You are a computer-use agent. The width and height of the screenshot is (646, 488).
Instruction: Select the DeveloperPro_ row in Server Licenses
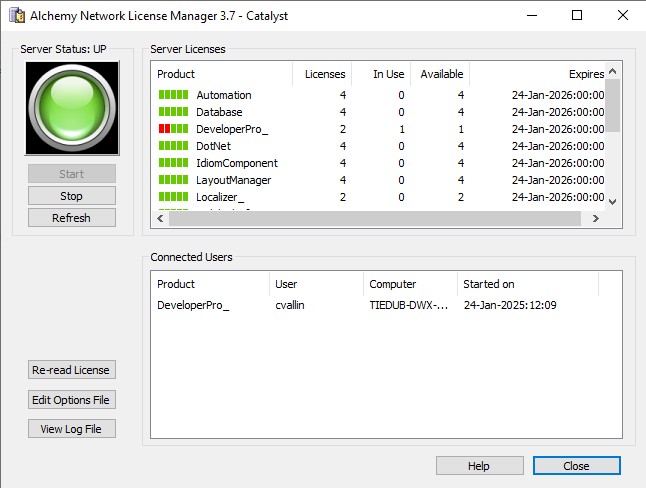point(378,129)
